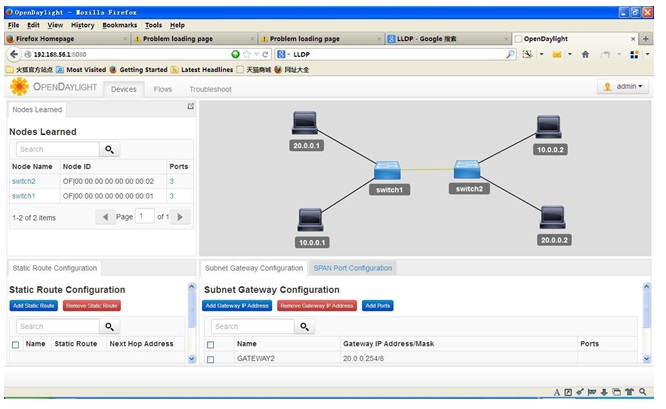Click the status bar letter A icon

[556, 392]
